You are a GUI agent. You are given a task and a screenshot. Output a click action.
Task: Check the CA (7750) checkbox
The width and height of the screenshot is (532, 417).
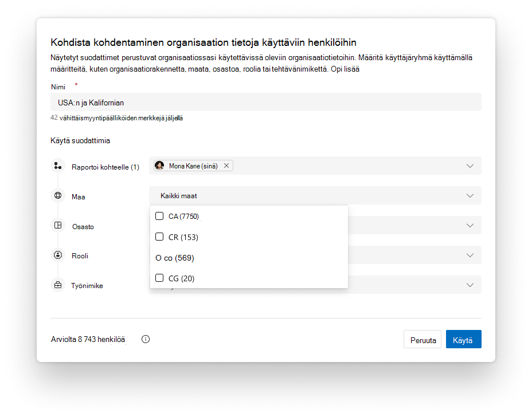159,216
